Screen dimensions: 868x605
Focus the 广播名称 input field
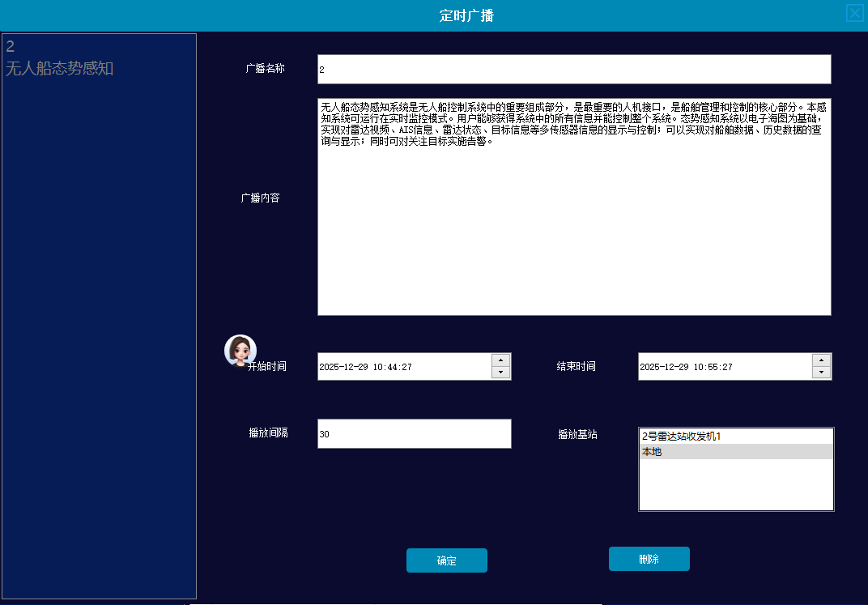click(573, 70)
